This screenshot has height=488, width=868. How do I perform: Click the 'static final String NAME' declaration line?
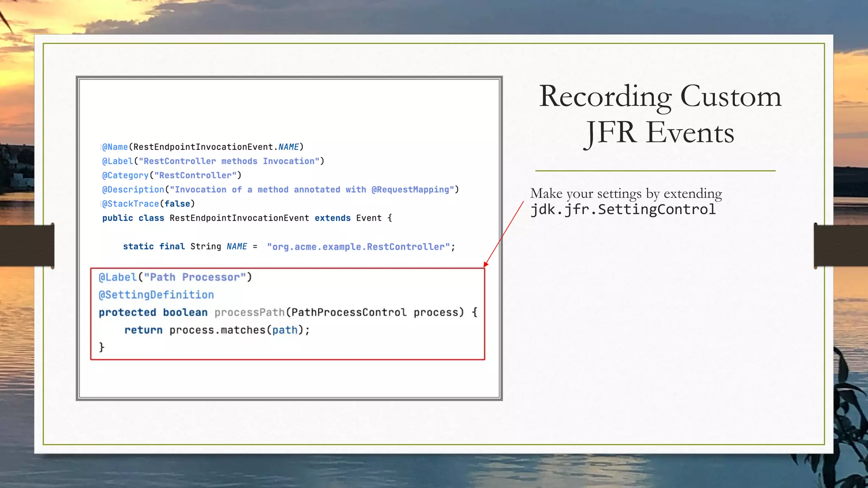tap(289, 247)
